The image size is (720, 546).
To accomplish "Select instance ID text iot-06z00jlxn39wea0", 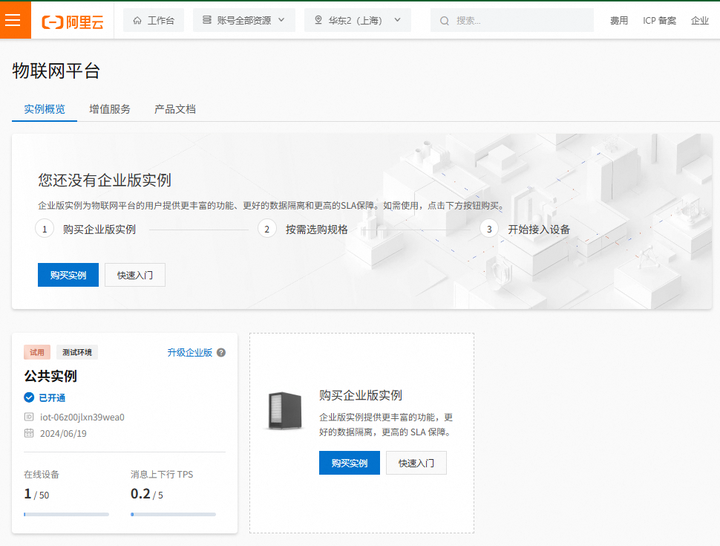I will tap(82, 417).
